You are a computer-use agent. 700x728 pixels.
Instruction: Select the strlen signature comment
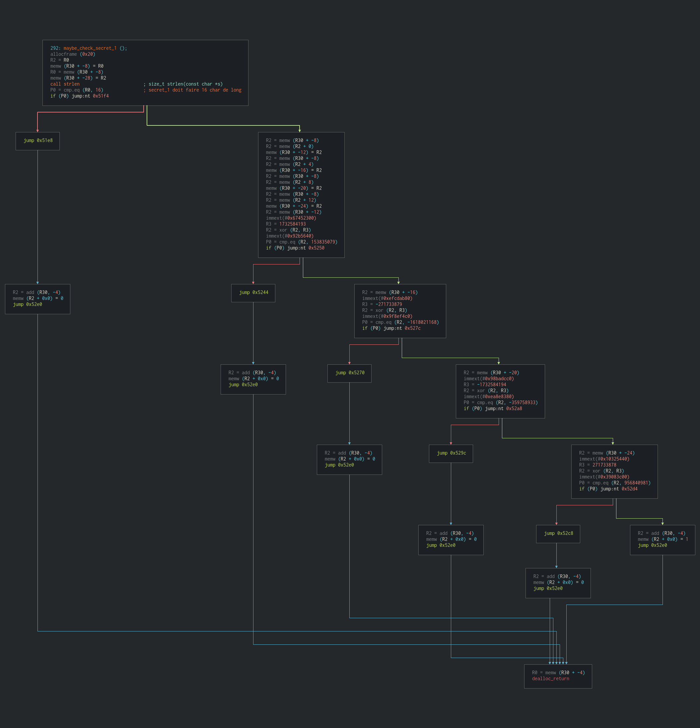183,84
